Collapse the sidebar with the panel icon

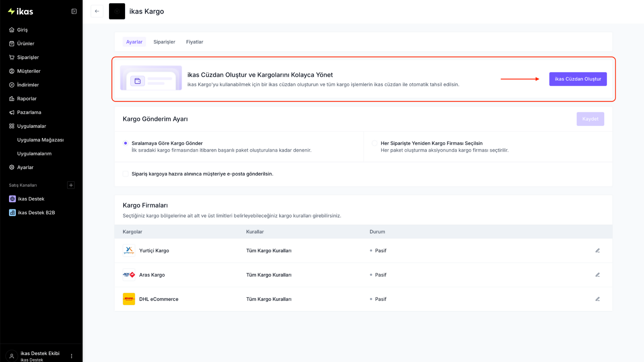point(74,11)
